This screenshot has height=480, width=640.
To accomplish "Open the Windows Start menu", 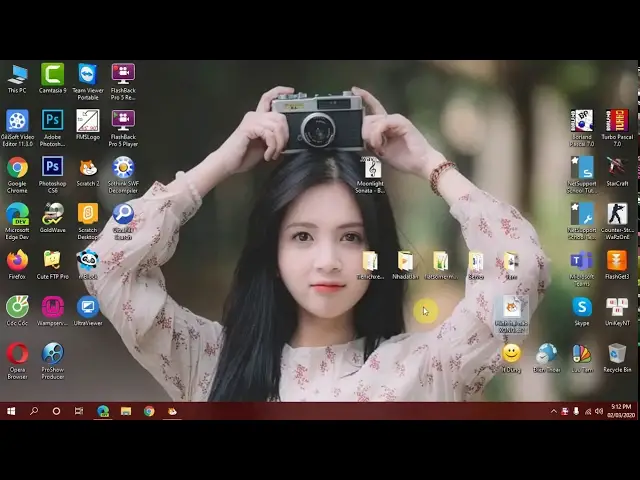I will (x=11, y=411).
